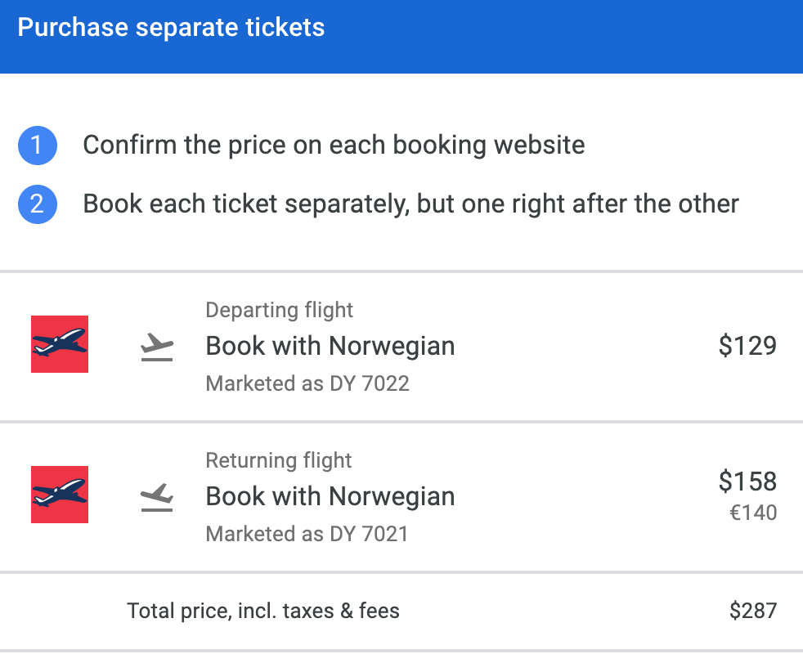This screenshot has width=803, height=672.
Task: Click the Returning flight label
Action: pyautogui.click(x=279, y=460)
